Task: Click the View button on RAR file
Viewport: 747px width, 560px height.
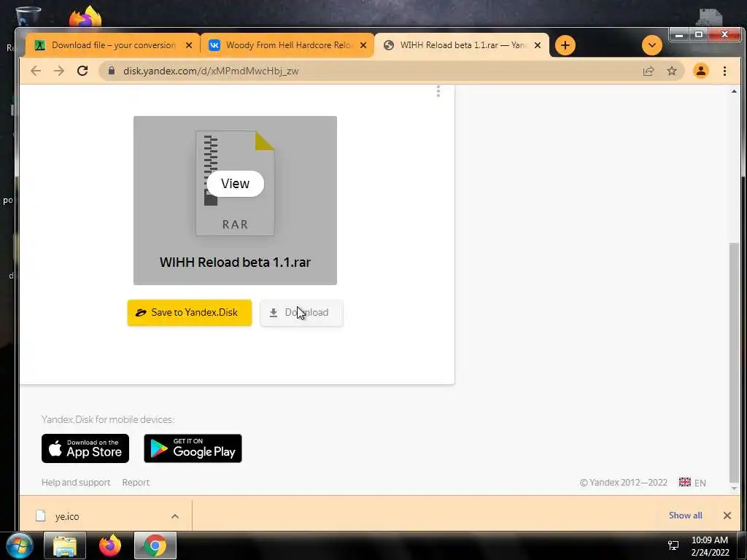Action: (236, 184)
